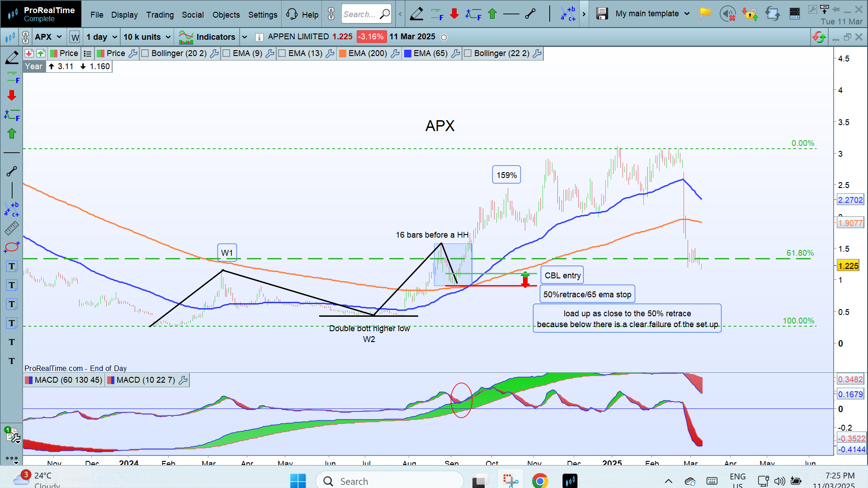Viewport: 868px width, 488px height.
Task: Open the wrench settings for EMA (65)
Action: click(456, 54)
